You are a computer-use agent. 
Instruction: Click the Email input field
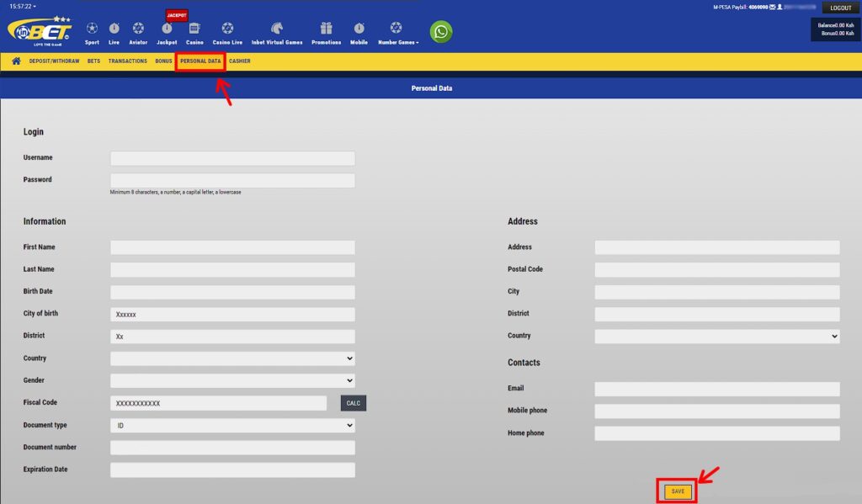tap(717, 389)
